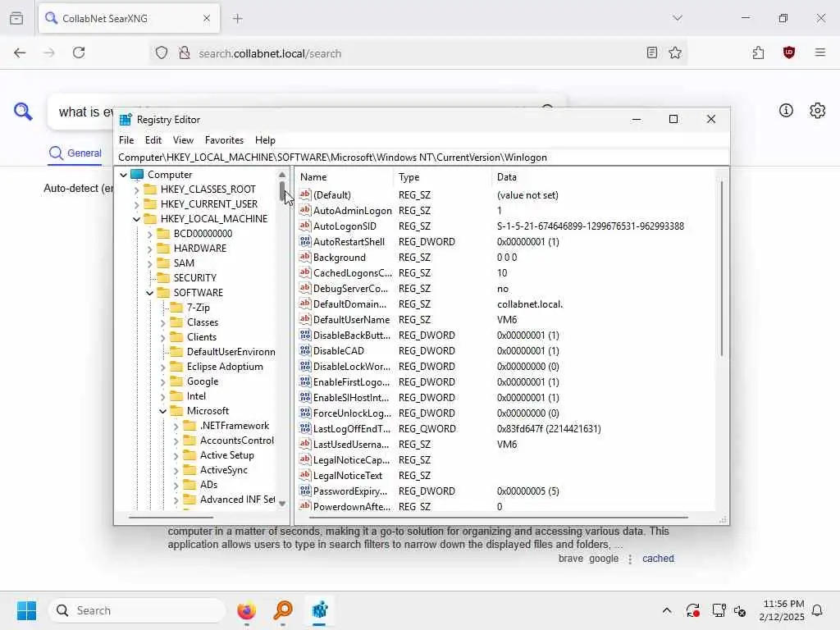
Task: Click the shield tracking protection icon
Action: point(162,52)
